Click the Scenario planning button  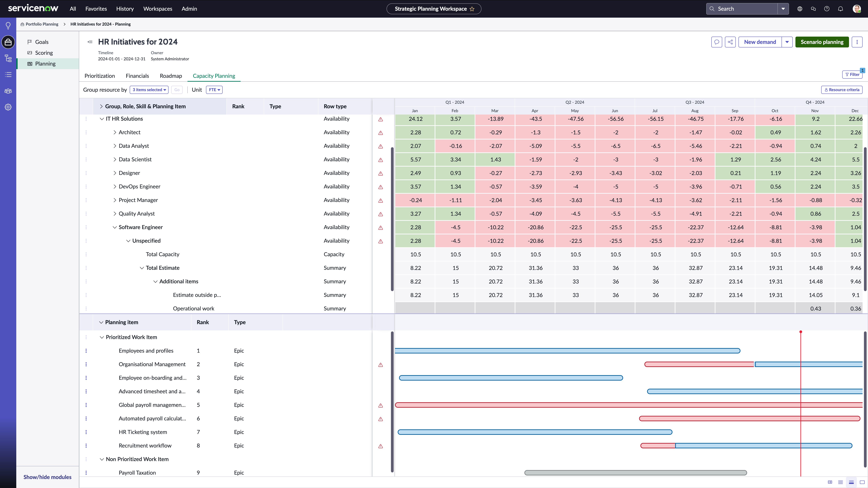click(822, 42)
